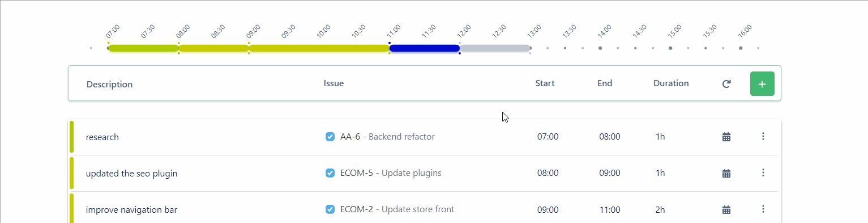868x223 pixels.
Task: Toggle the AA-6 Backend refactor checkbox
Action: click(330, 137)
